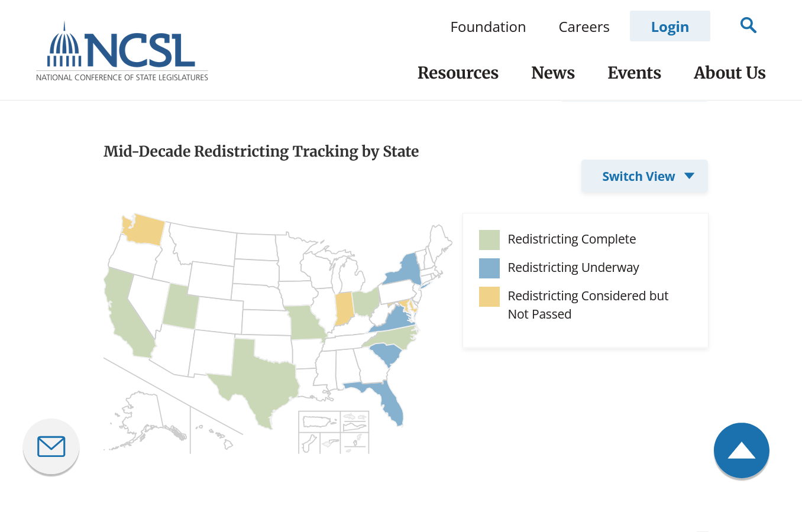This screenshot has width=802, height=532.
Task: Open the Foundation link
Action: pos(488,27)
